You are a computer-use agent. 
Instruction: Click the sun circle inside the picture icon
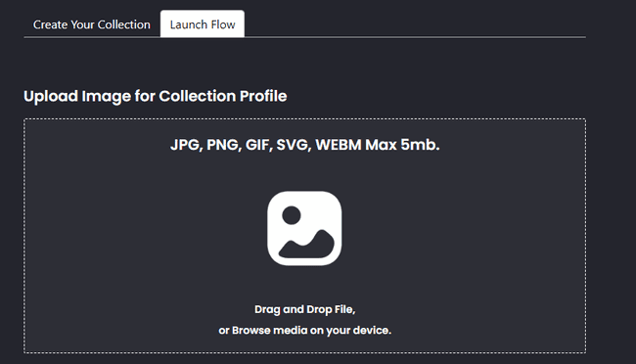pos(292,215)
